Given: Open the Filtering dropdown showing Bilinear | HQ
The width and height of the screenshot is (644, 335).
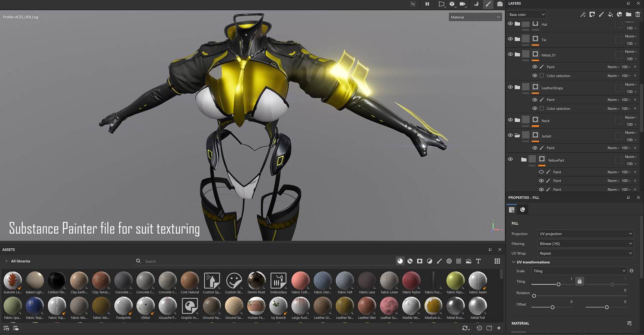Looking at the screenshot, I should (x=586, y=244).
